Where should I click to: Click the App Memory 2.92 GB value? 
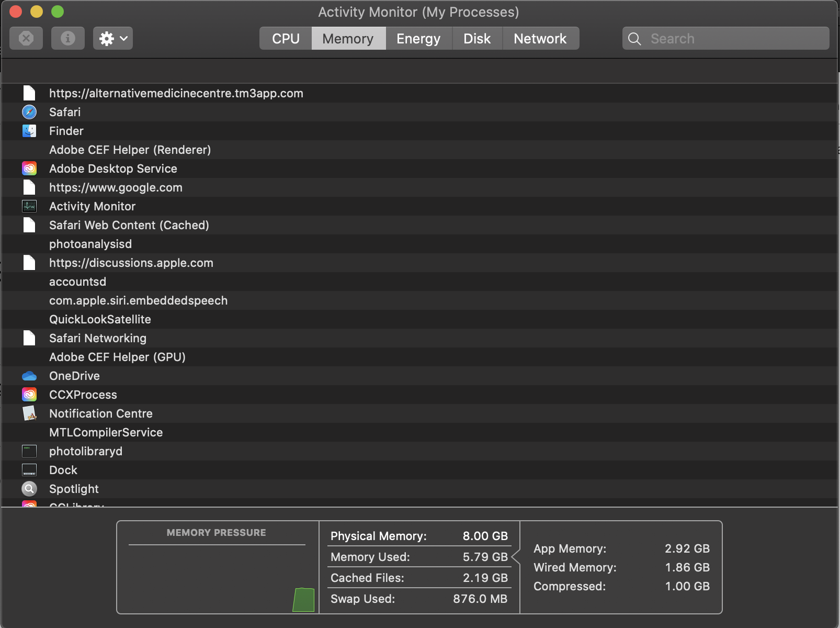click(687, 548)
